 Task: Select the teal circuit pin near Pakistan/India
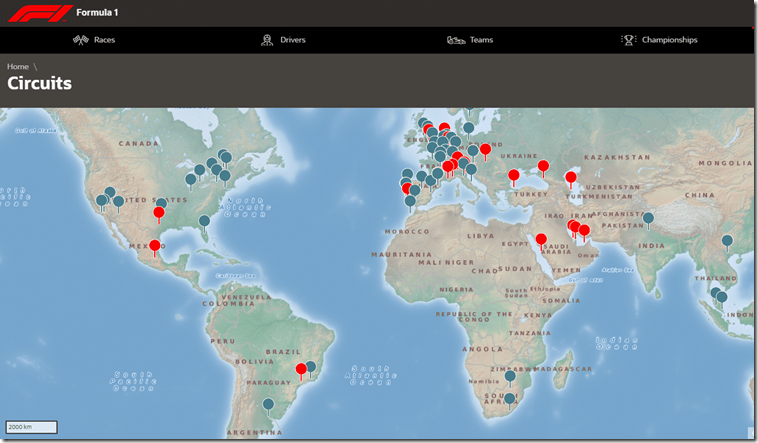click(x=648, y=218)
